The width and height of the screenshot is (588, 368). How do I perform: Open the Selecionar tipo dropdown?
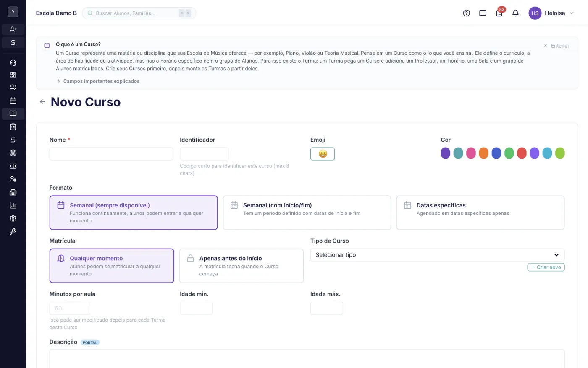tap(437, 255)
